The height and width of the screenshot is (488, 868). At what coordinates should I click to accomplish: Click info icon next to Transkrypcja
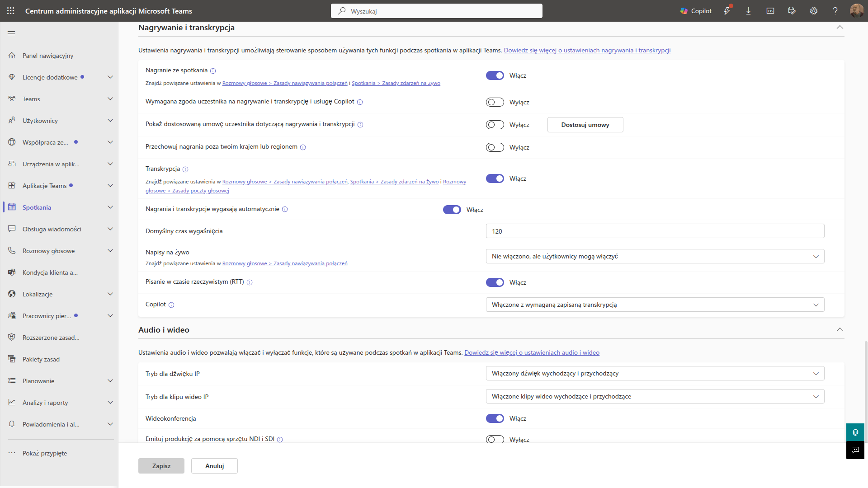coord(185,169)
